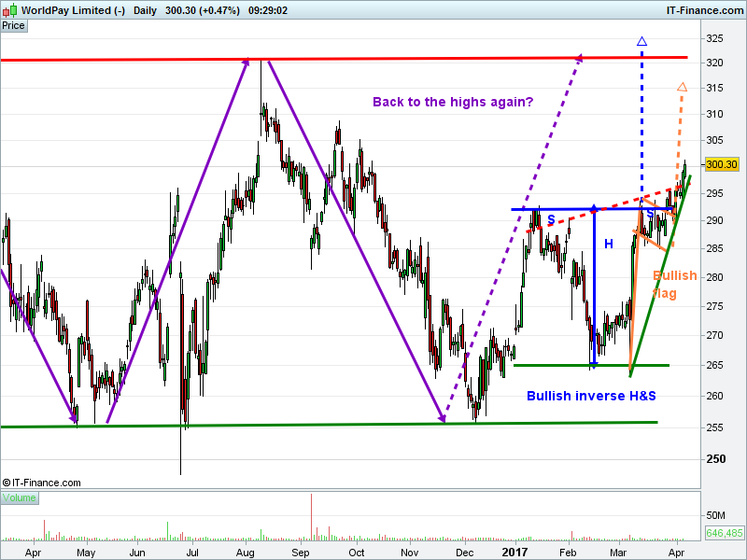
Task: Click the price change 300.30 (+0.47%) in the header
Action: point(203,10)
